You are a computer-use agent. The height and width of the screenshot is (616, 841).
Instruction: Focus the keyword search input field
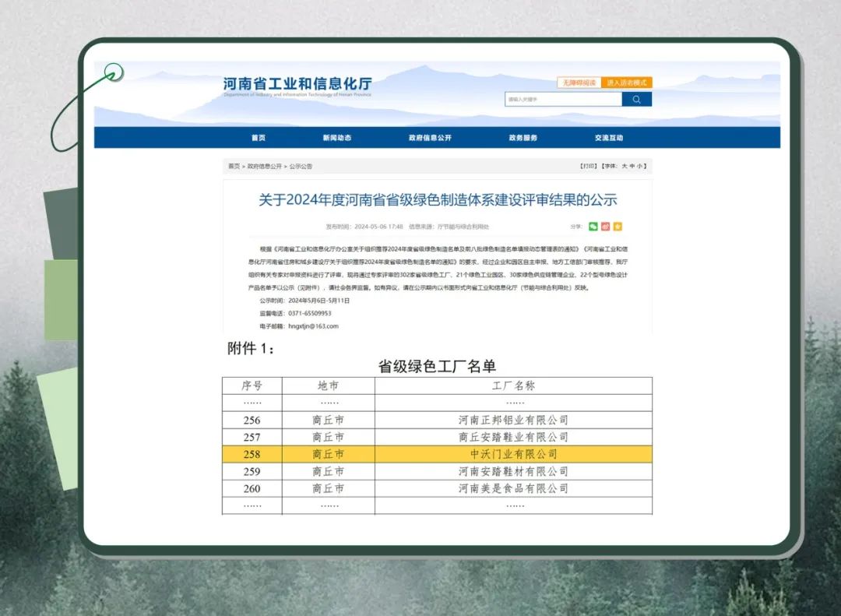563,99
